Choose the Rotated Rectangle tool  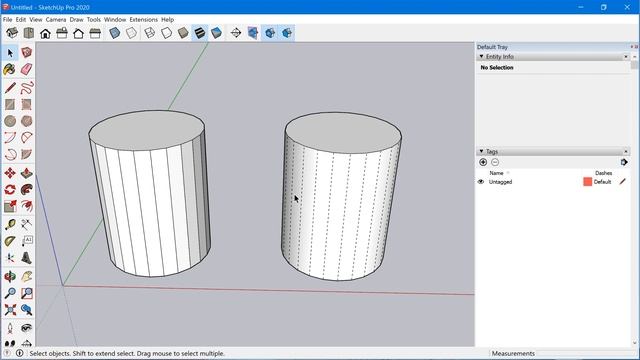pos(27,104)
